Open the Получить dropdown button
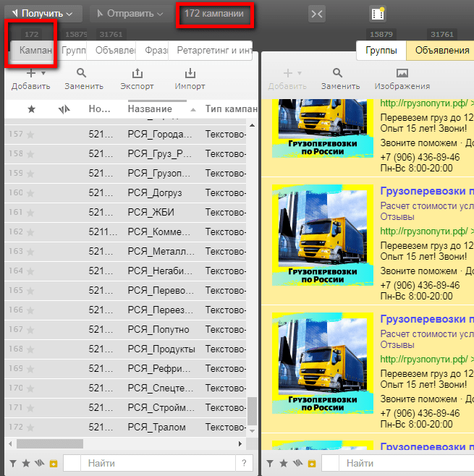The width and height of the screenshot is (474, 476). point(43,14)
